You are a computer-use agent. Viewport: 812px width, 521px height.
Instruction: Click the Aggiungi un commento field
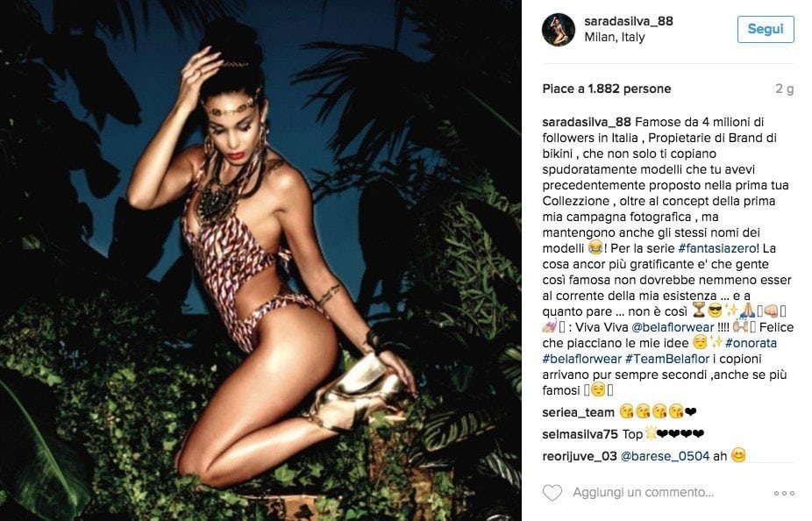point(643,493)
